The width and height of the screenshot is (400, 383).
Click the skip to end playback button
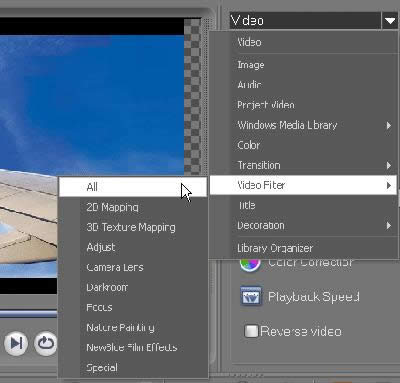(x=16, y=343)
